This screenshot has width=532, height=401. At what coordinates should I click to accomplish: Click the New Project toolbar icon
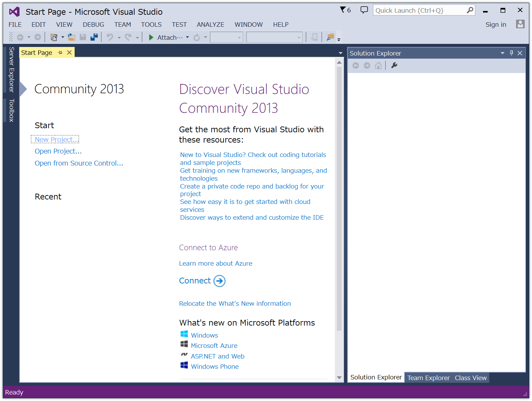53,37
